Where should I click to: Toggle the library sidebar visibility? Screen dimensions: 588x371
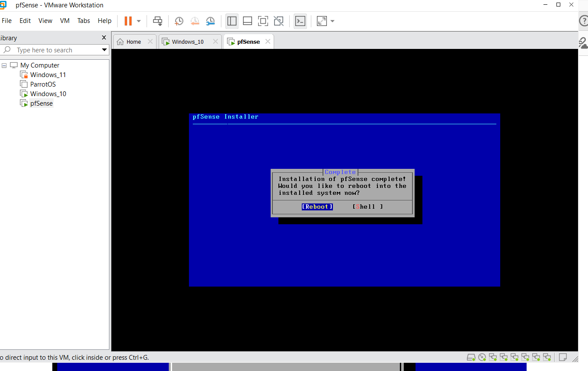[232, 21]
